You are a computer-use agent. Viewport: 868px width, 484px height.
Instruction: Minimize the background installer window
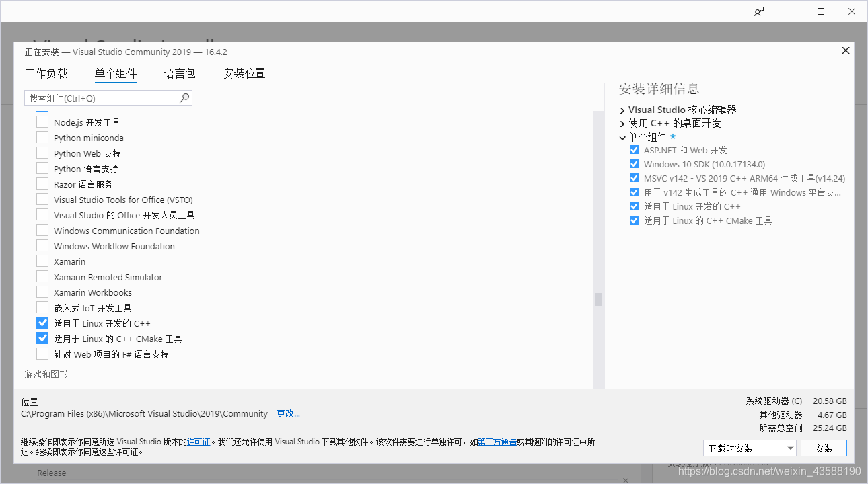[790, 11]
